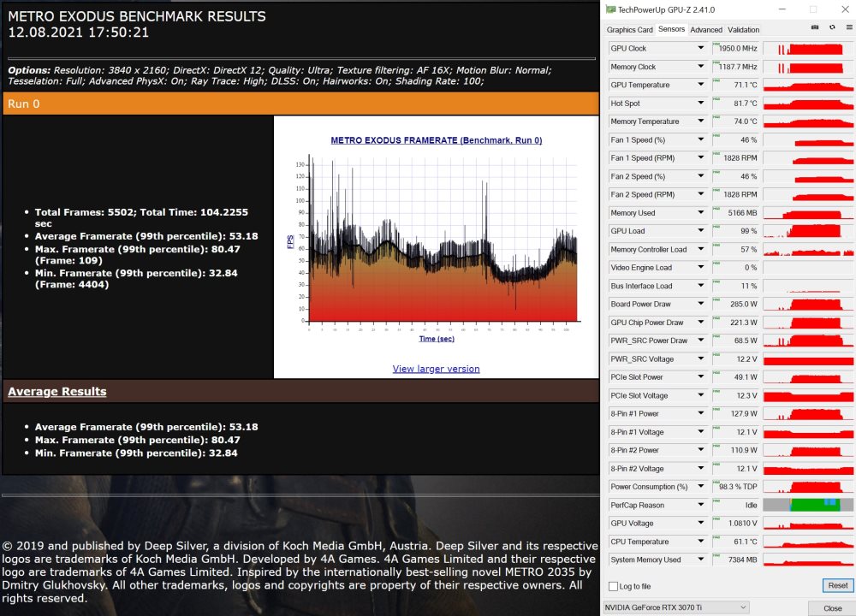This screenshot has height=616, width=856.
Task: Open the NVIDIA GeForce RTX 3070 Ti device dropdown
Action: 676,607
